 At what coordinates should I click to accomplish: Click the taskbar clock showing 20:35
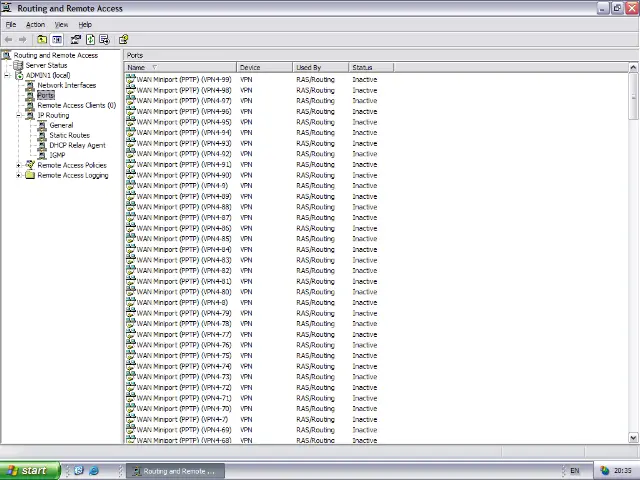click(x=622, y=471)
